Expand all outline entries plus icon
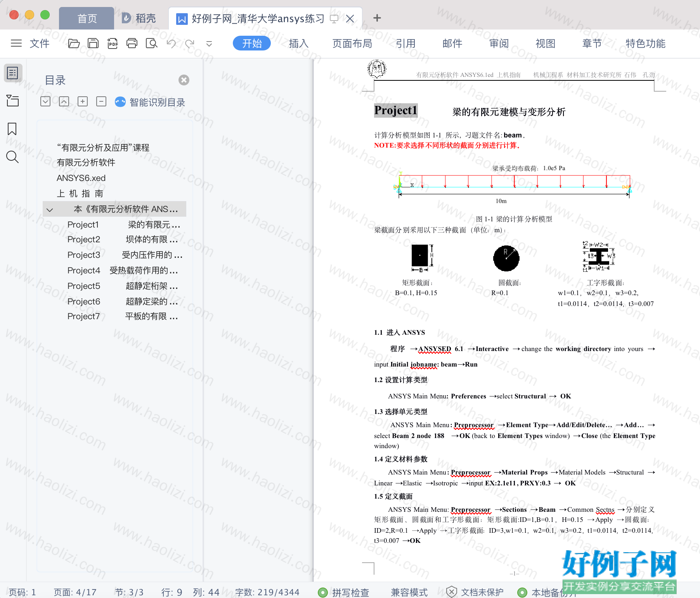Viewport: 700px width, 598px height. point(83,102)
